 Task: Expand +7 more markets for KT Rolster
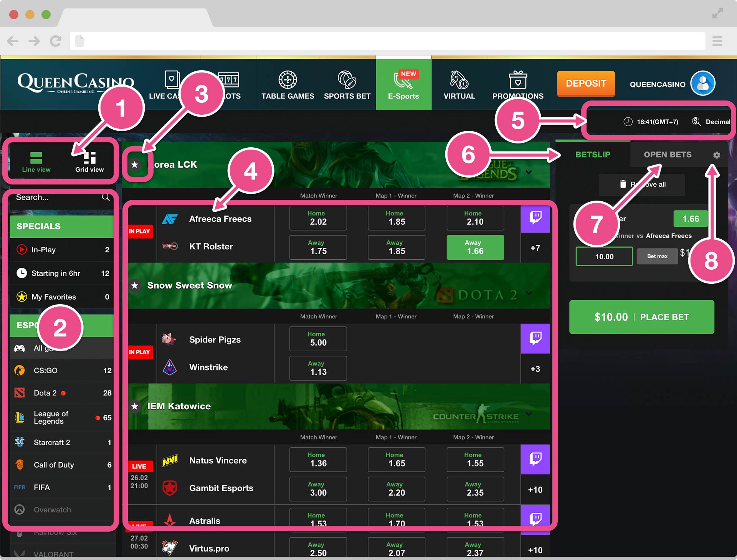tap(535, 248)
